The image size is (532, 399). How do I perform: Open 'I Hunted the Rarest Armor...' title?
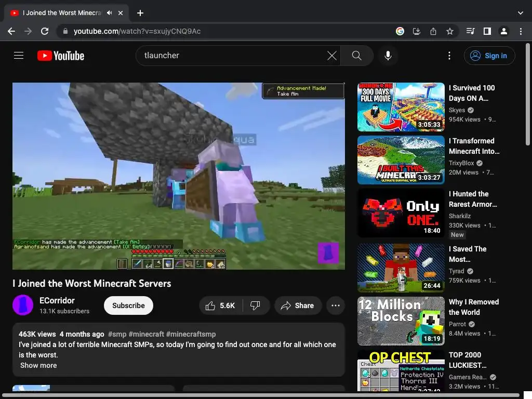(473, 199)
